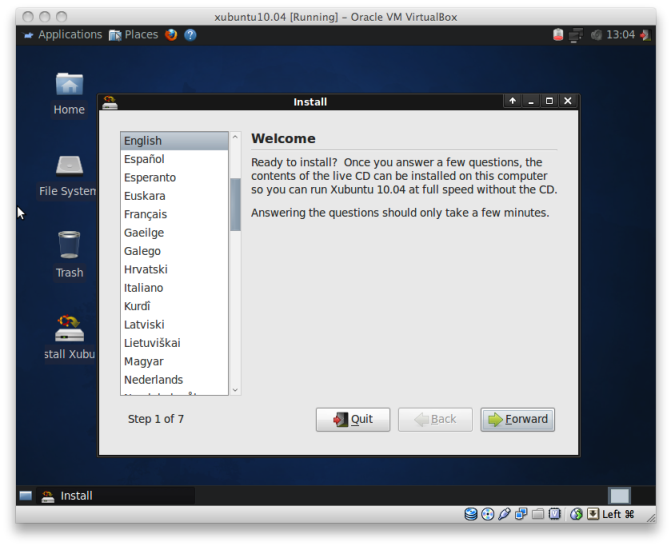671x546 pixels.
Task: Shade the Install window with up arrow
Action: coord(512,101)
